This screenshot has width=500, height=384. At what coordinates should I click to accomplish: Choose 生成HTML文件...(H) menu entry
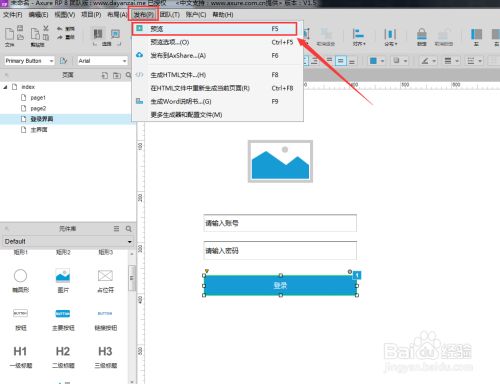coord(218,75)
